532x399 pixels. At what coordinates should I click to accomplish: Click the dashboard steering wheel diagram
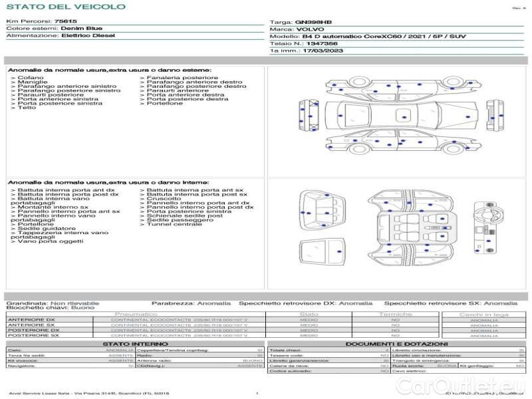490,228
